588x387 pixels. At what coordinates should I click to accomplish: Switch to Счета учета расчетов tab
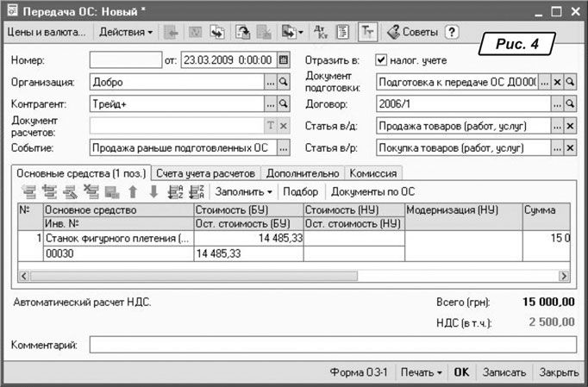point(206,172)
